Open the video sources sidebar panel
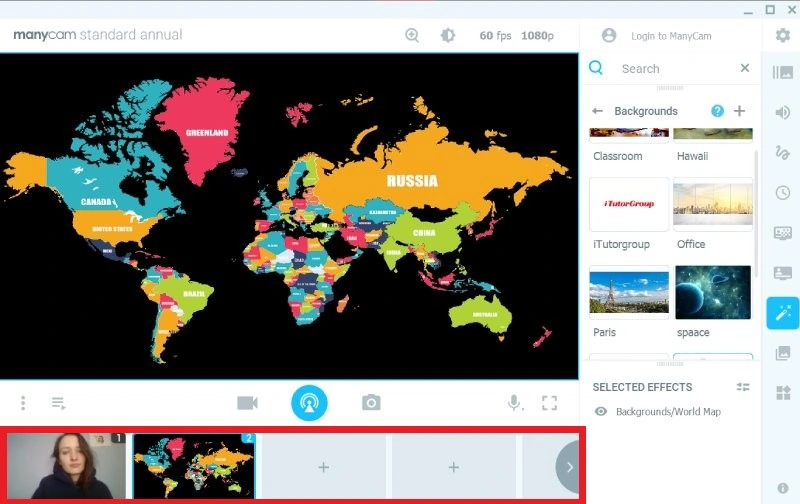The image size is (800, 504). [x=783, y=72]
